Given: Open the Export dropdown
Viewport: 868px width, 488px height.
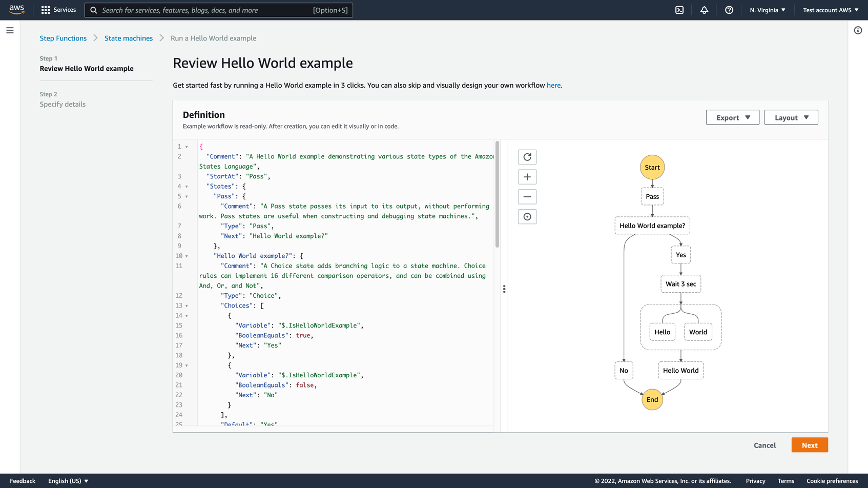Looking at the screenshot, I should 732,117.
